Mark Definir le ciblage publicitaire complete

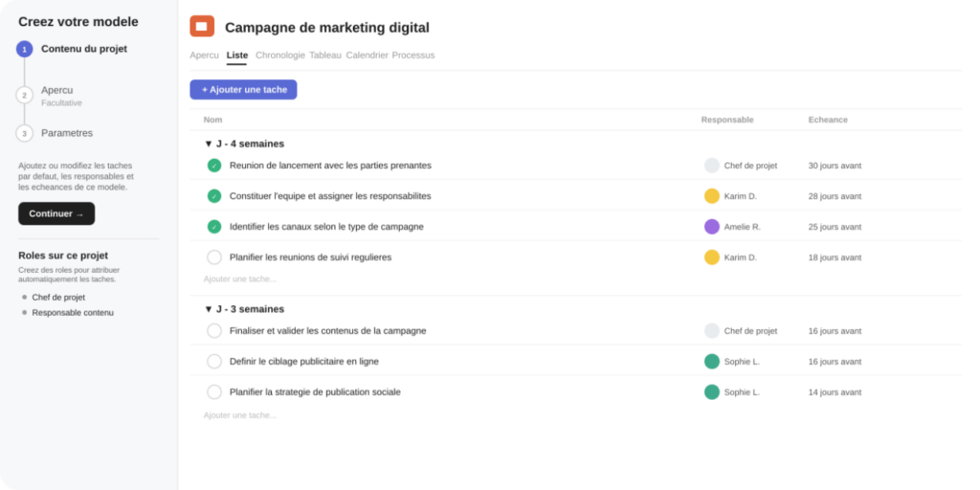(x=214, y=362)
